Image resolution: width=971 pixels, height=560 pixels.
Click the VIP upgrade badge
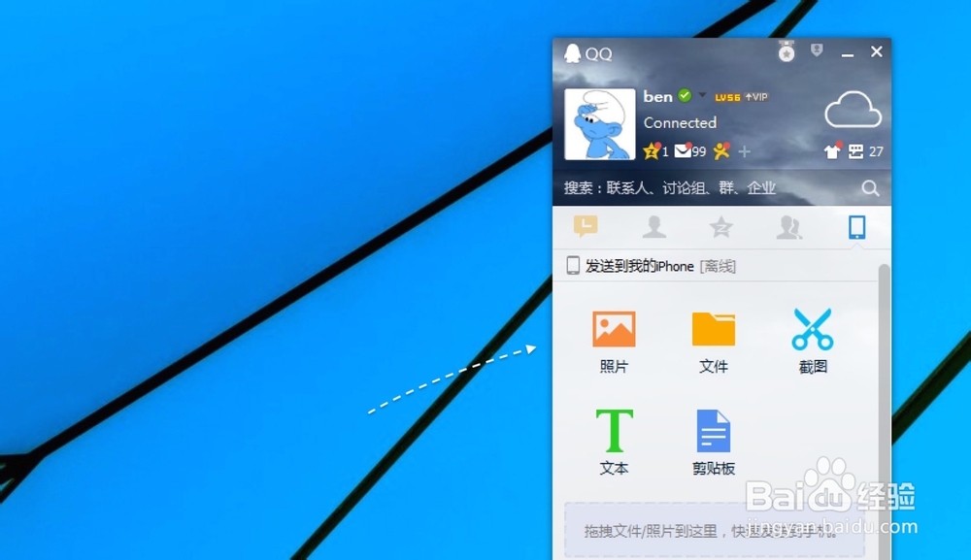[756, 97]
